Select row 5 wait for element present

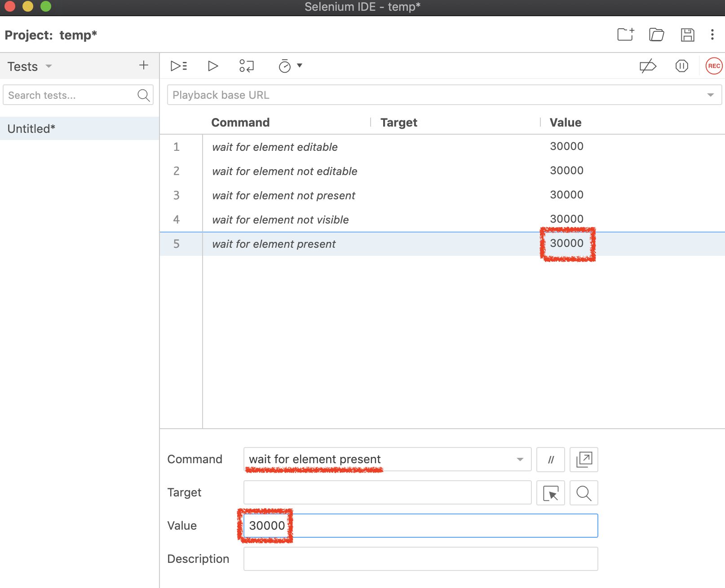pyautogui.click(x=442, y=244)
